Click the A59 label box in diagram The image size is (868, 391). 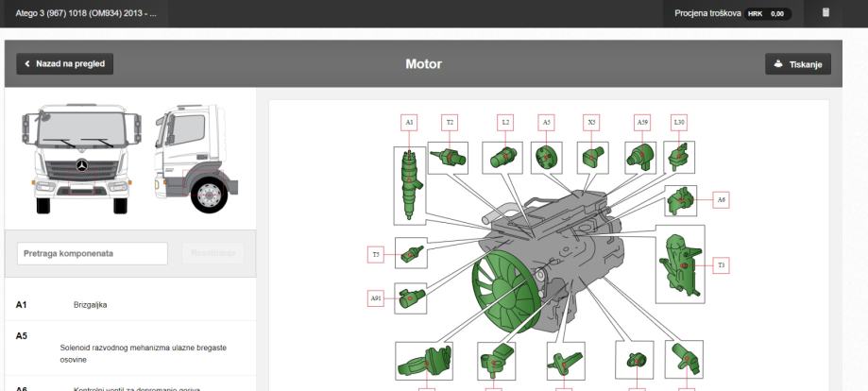[642, 123]
